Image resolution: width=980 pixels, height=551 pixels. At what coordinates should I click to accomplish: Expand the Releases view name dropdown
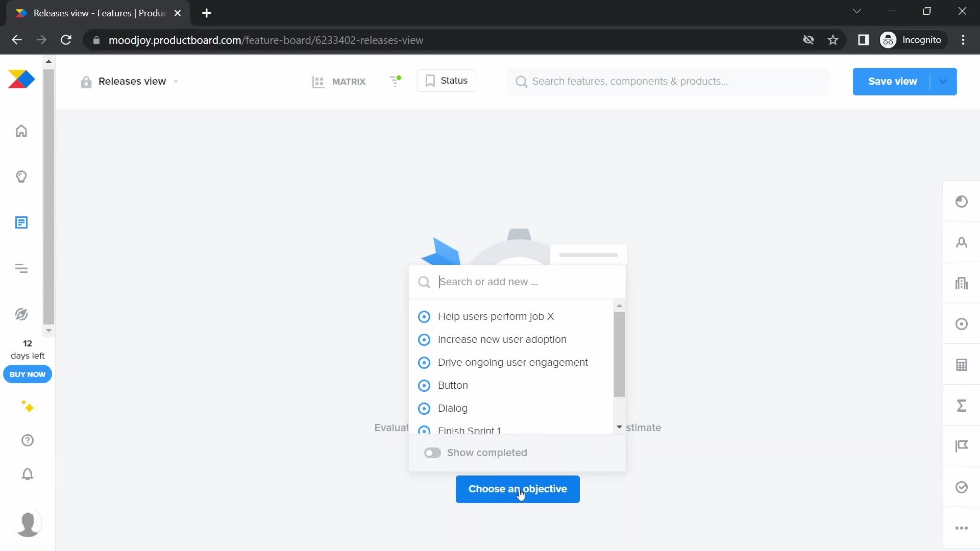176,82
